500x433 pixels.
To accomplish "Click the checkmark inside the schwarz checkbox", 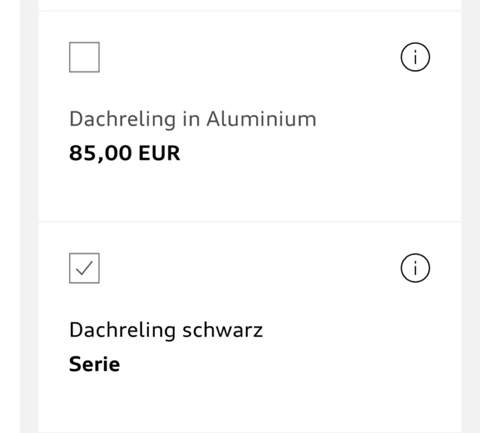I will point(84,268).
